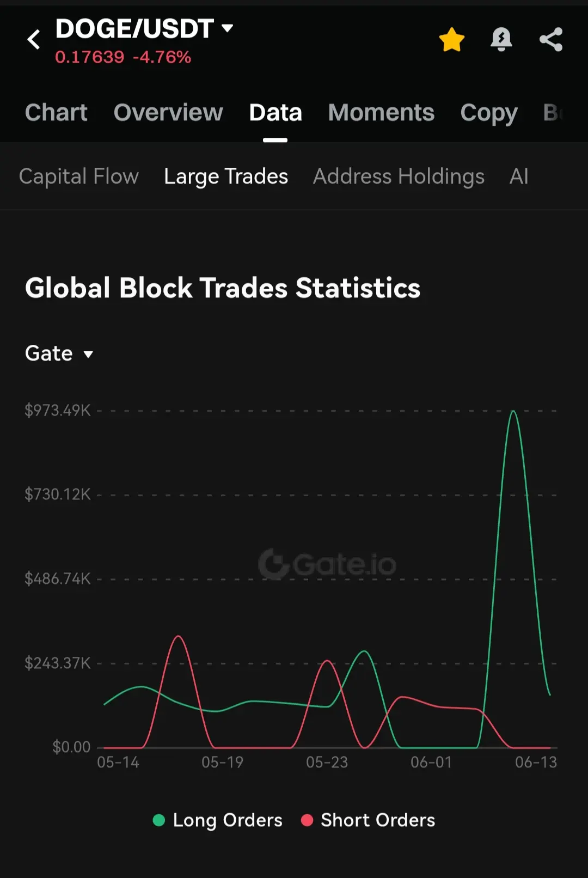Select Capital Flow sub-tab
Screen dimensions: 588x878
(x=79, y=176)
